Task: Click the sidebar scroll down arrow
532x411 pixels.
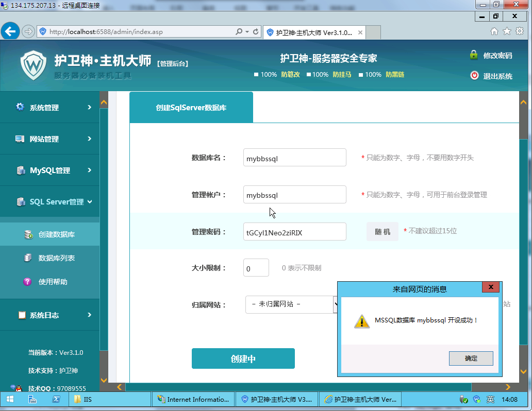Action: [x=104, y=380]
